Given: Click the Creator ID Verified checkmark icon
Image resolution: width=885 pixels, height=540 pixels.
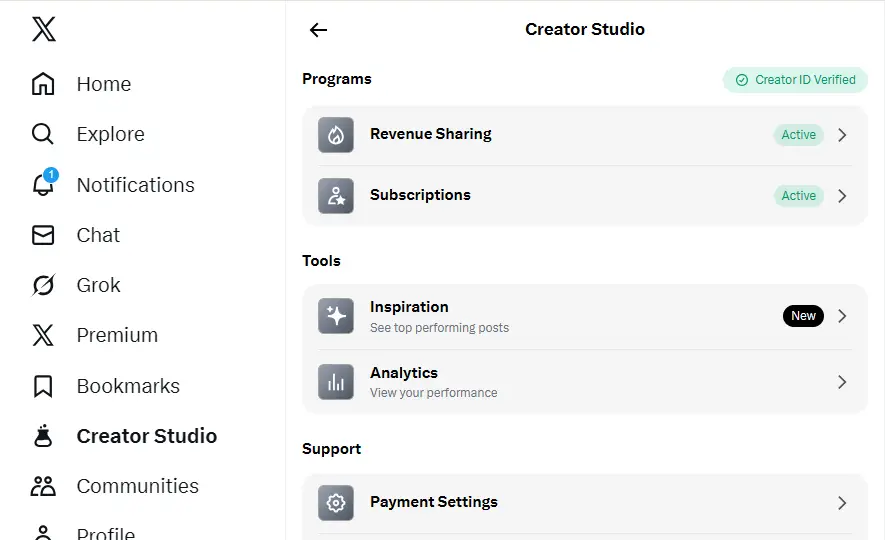Looking at the screenshot, I should pos(742,80).
